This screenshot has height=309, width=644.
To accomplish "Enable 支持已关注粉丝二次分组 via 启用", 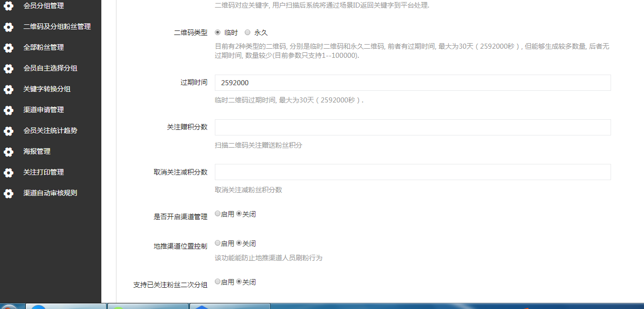I will point(218,281).
